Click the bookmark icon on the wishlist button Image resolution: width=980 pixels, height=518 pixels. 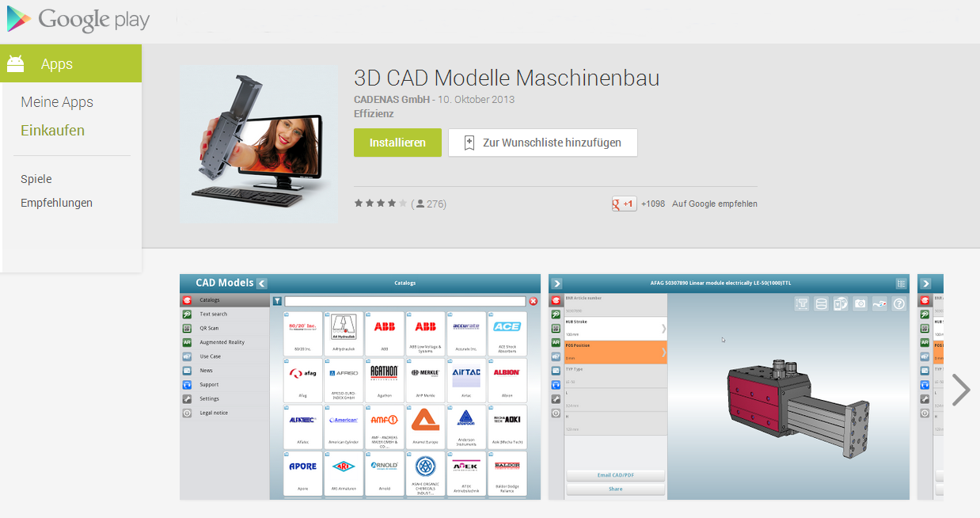pyautogui.click(x=469, y=143)
